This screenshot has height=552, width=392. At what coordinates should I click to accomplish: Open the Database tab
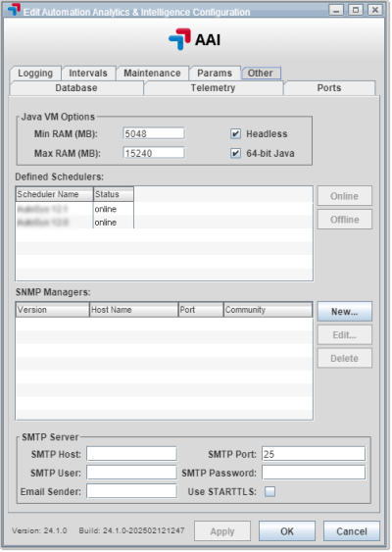76,88
